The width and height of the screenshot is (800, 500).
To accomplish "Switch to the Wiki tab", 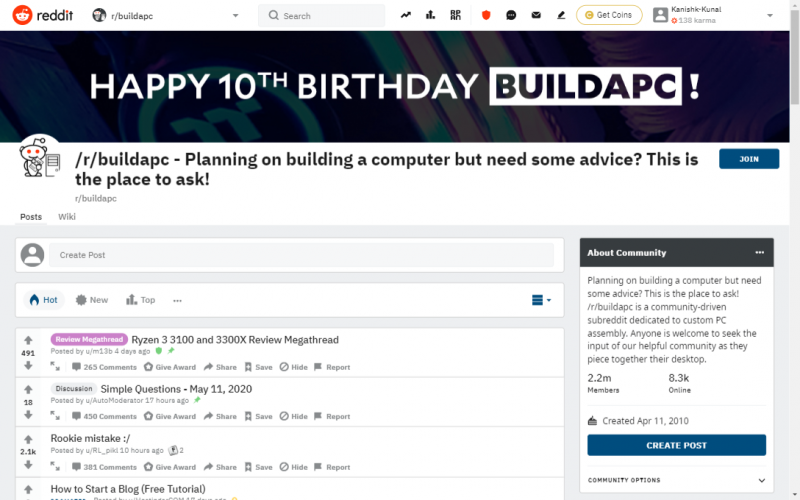I will click(x=67, y=217).
